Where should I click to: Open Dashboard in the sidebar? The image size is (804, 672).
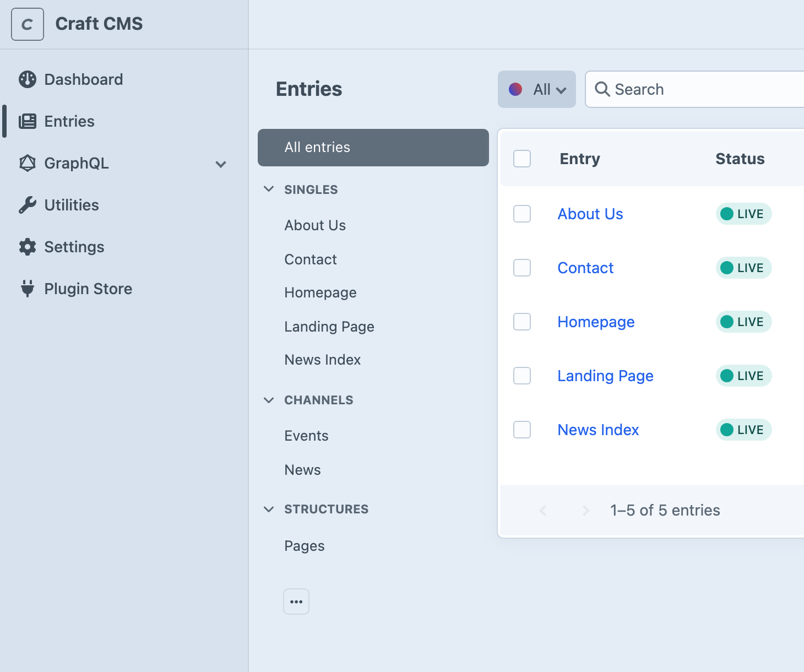(x=84, y=79)
